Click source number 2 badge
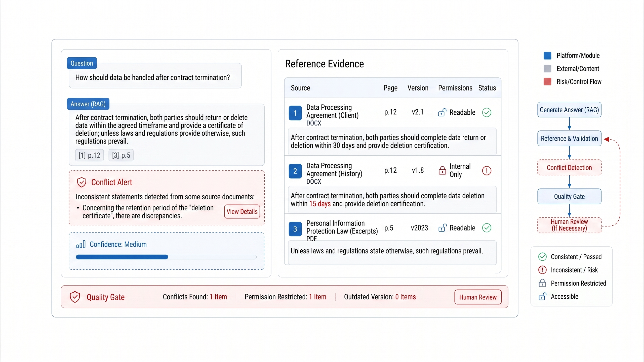644x362 pixels. click(295, 171)
